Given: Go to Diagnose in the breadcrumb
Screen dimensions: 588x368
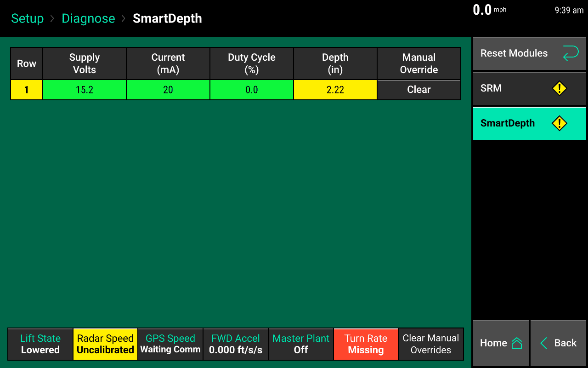Looking at the screenshot, I should [88, 18].
